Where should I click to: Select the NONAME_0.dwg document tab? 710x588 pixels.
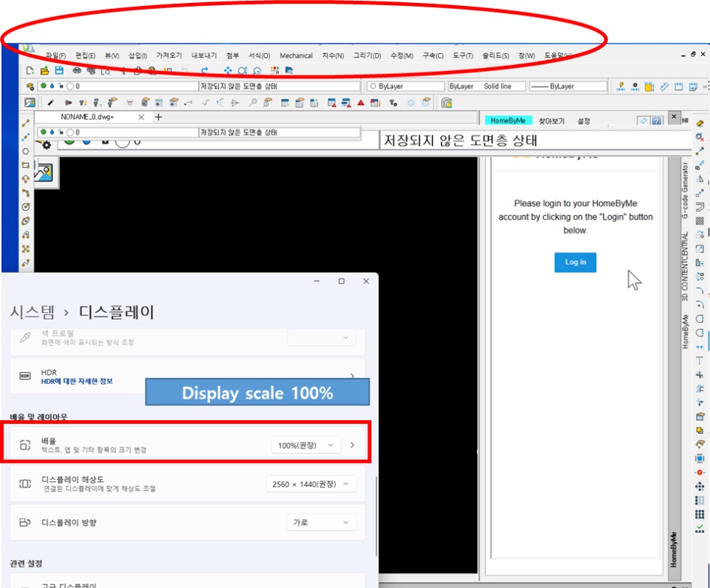point(87,118)
